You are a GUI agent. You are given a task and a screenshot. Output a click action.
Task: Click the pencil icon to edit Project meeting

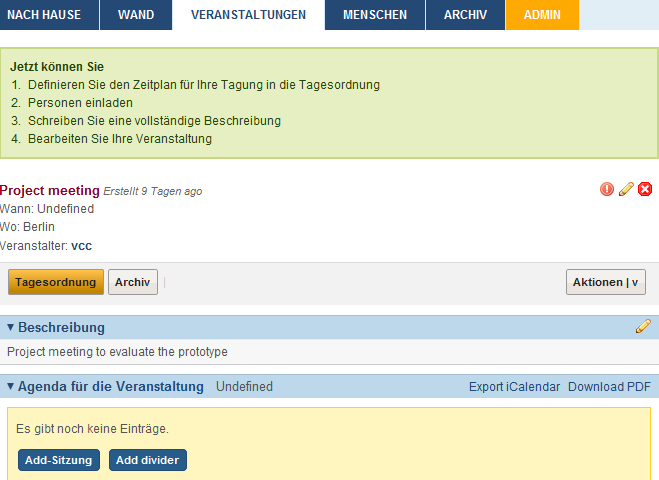pyautogui.click(x=626, y=189)
